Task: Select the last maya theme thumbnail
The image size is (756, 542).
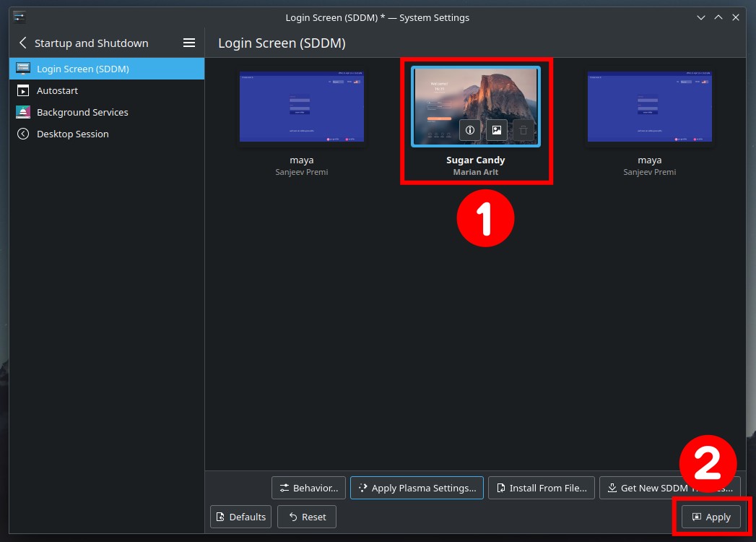Action: tap(649, 107)
